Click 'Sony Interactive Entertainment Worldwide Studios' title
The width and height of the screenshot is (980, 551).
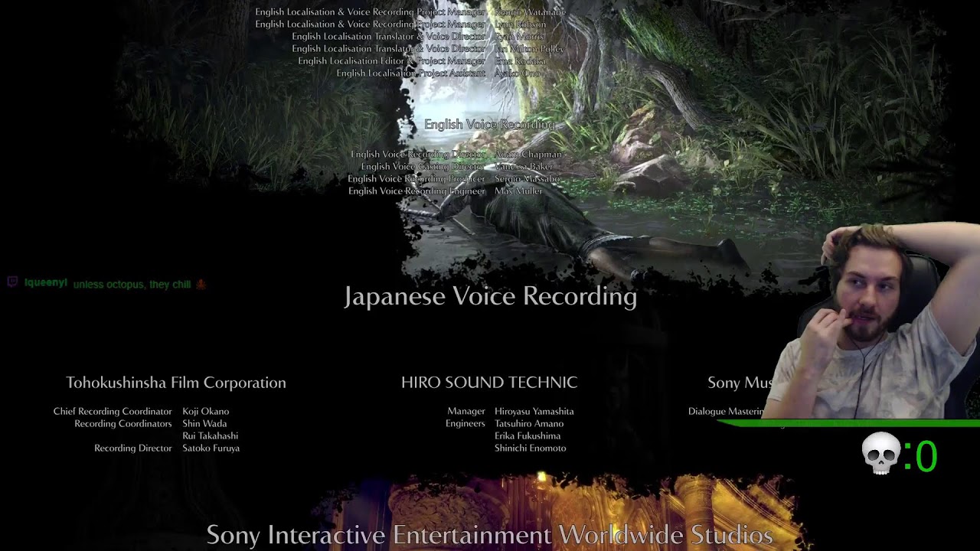pyautogui.click(x=489, y=534)
